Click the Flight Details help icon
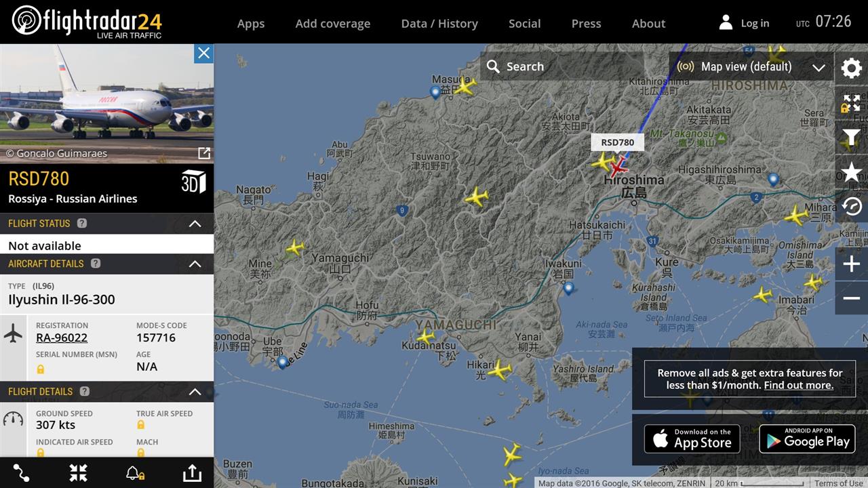The image size is (868, 488). [x=85, y=391]
